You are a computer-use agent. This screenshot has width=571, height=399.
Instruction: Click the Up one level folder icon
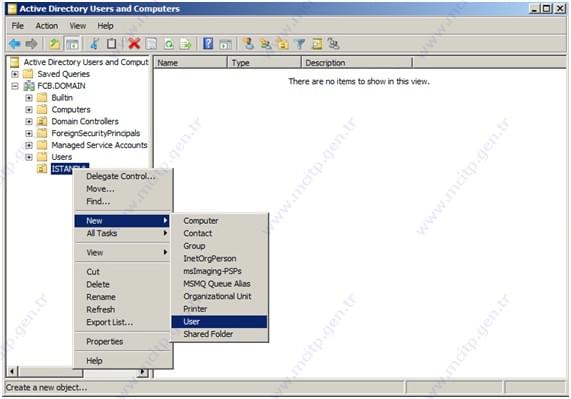pyautogui.click(x=55, y=44)
